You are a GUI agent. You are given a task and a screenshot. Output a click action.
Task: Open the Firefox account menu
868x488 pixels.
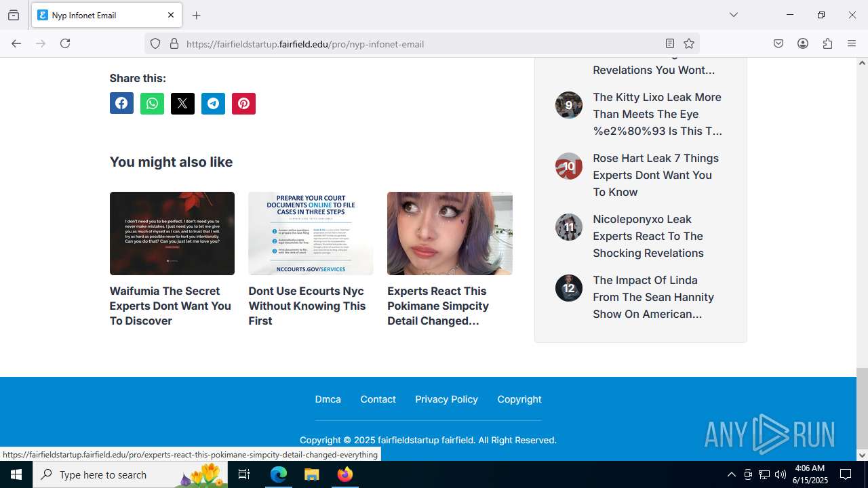pyautogui.click(x=803, y=43)
